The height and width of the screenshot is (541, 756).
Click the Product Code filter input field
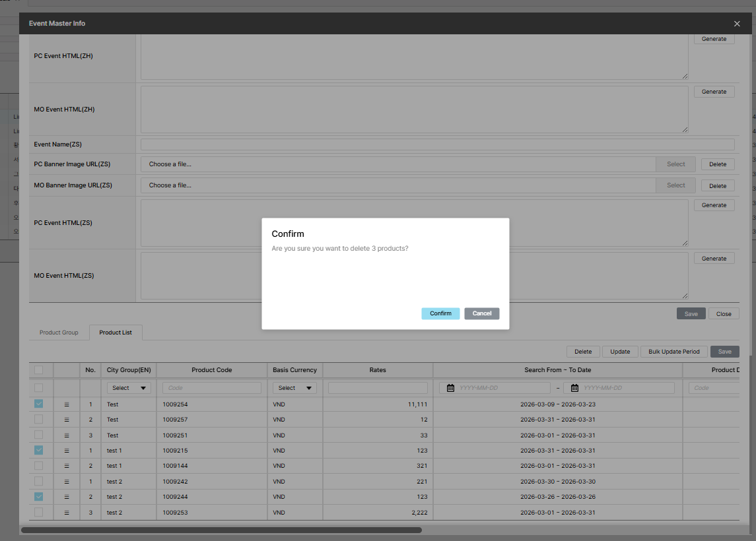tap(211, 388)
